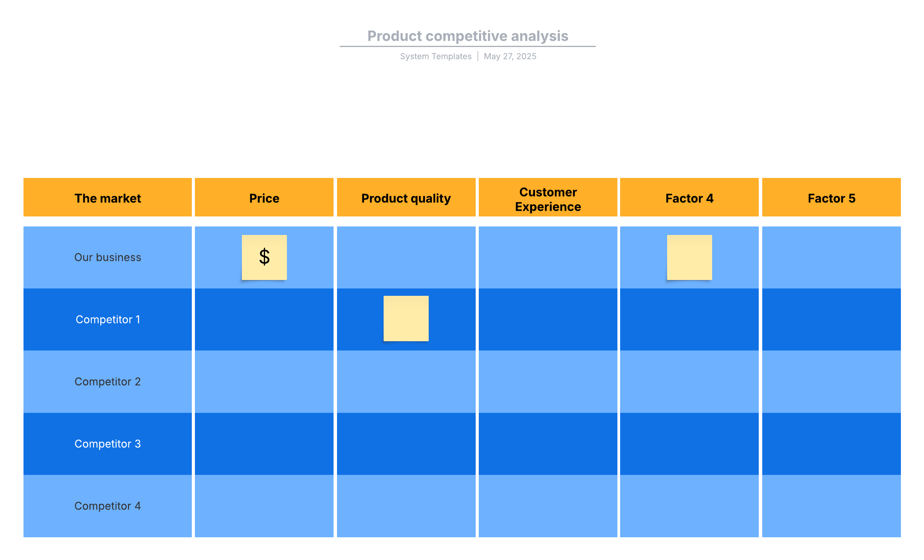This screenshot has width=924, height=560.
Task: Select the Competitor 3 row label
Action: [107, 444]
